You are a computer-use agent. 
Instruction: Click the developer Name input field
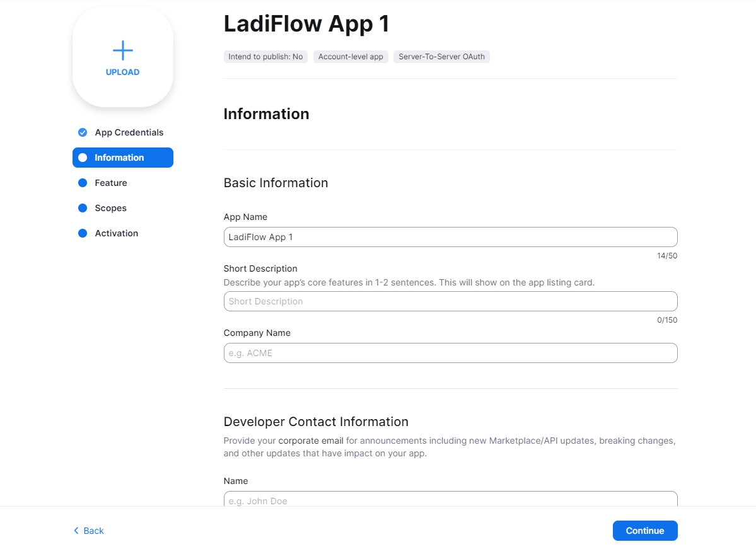pyautogui.click(x=450, y=500)
